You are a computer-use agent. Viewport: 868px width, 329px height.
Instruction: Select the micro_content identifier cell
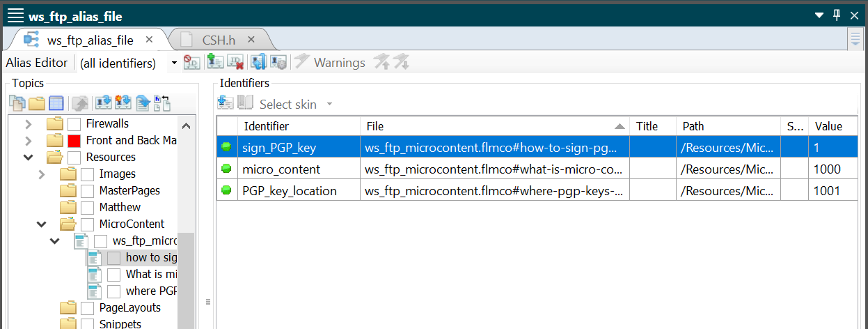pos(299,169)
